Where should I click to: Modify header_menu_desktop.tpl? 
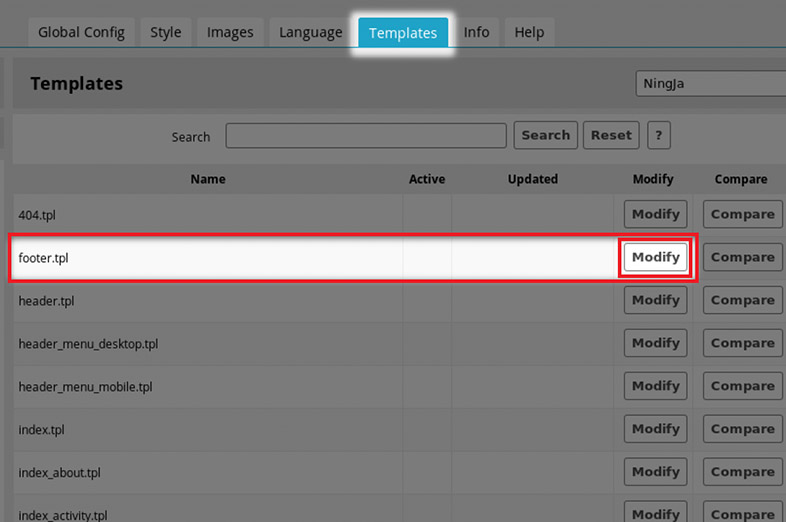pos(656,343)
